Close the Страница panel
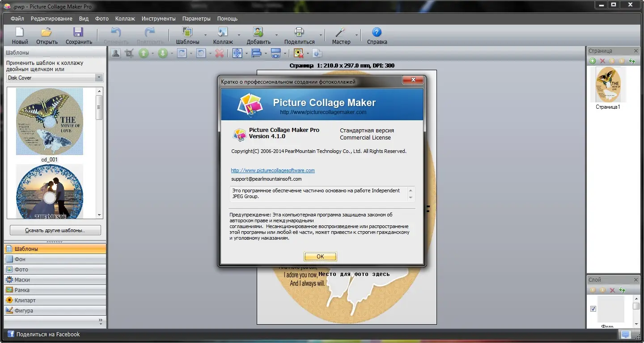Viewport: 644px width, 343px height. 636,51
